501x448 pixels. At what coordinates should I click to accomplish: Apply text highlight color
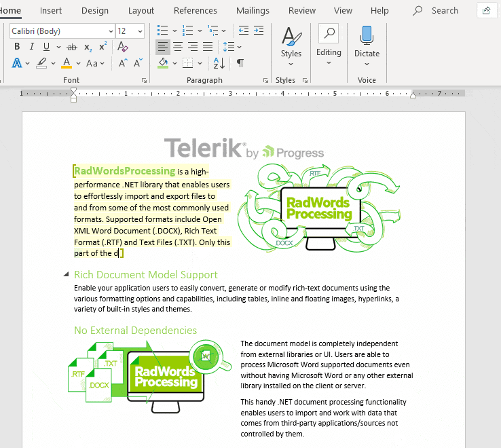[x=41, y=63]
